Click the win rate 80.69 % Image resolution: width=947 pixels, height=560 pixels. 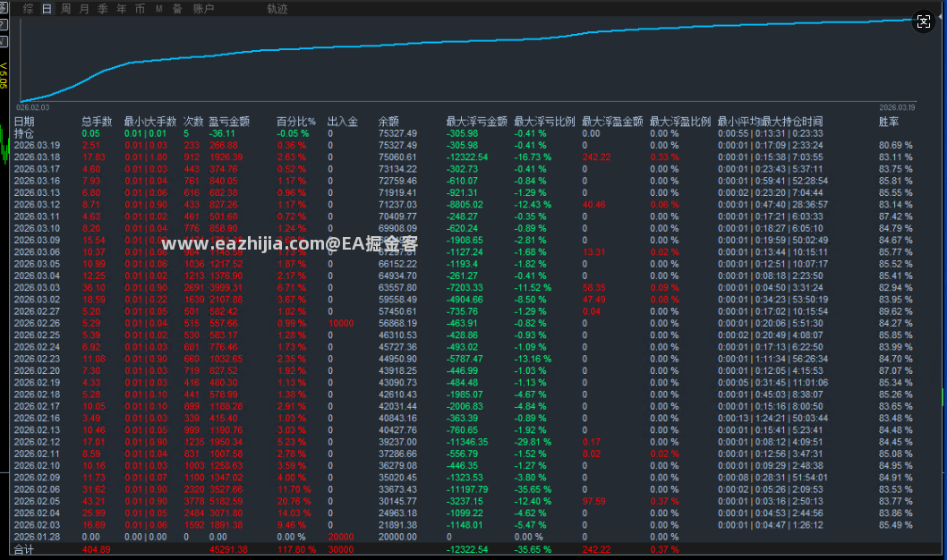[896, 146]
